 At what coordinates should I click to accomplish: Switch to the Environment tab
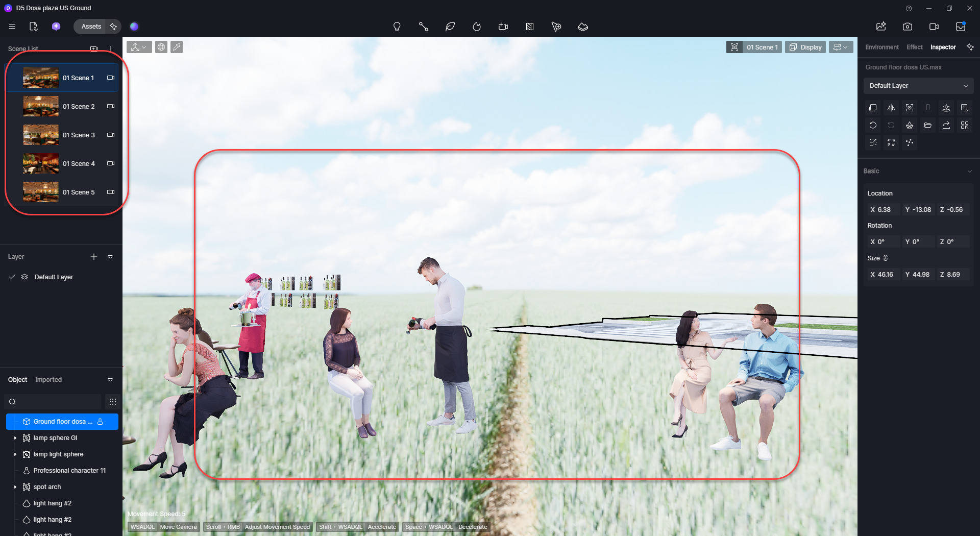point(881,47)
